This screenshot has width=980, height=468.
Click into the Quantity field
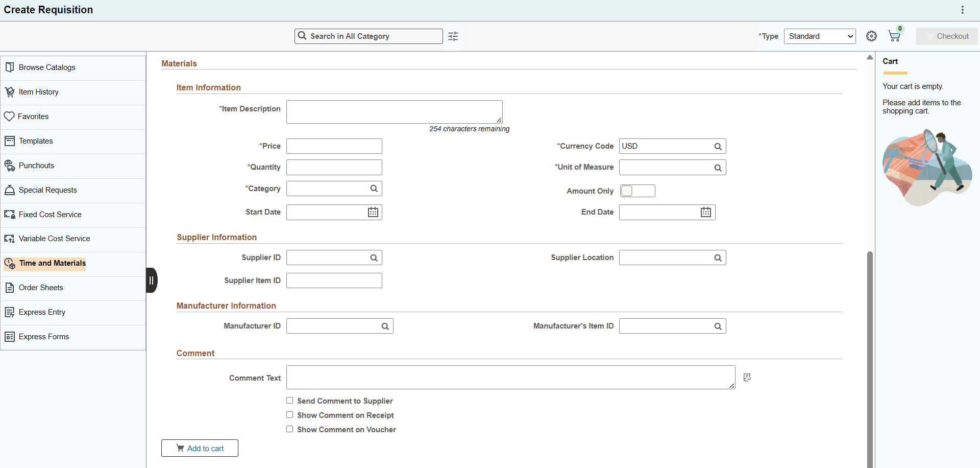[334, 167]
